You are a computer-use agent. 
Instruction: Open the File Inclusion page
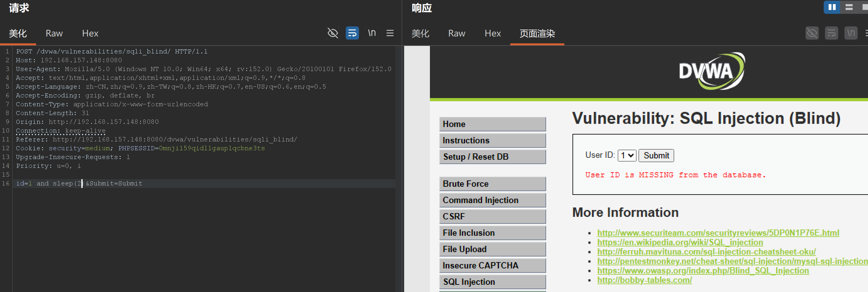click(492, 233)
